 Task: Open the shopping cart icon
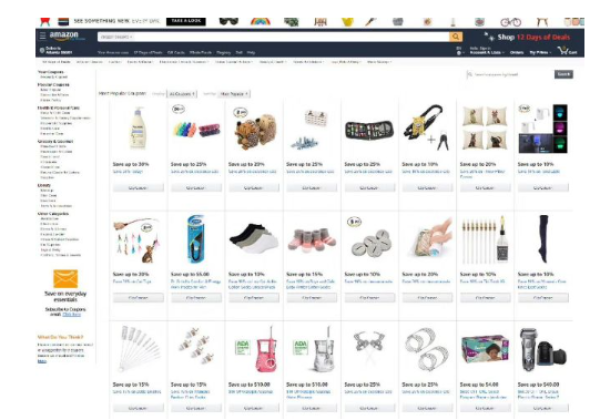[x=567, y=51]
